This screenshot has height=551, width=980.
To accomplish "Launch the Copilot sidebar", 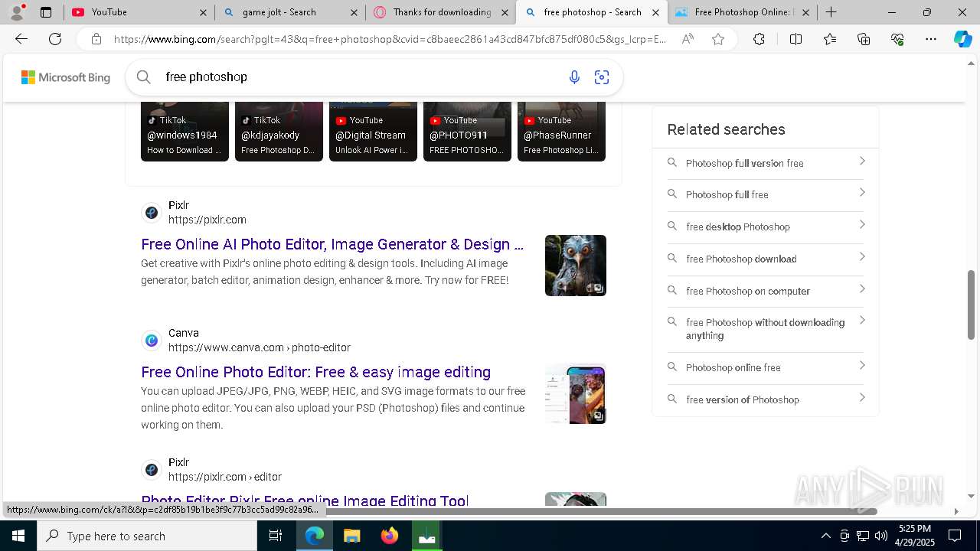I will click(962, 39).
